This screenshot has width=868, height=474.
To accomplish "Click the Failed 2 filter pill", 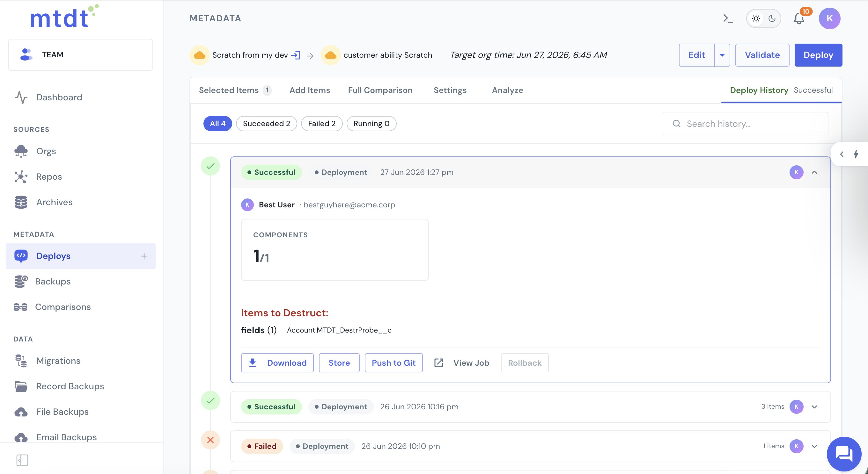I will [322, 124].
